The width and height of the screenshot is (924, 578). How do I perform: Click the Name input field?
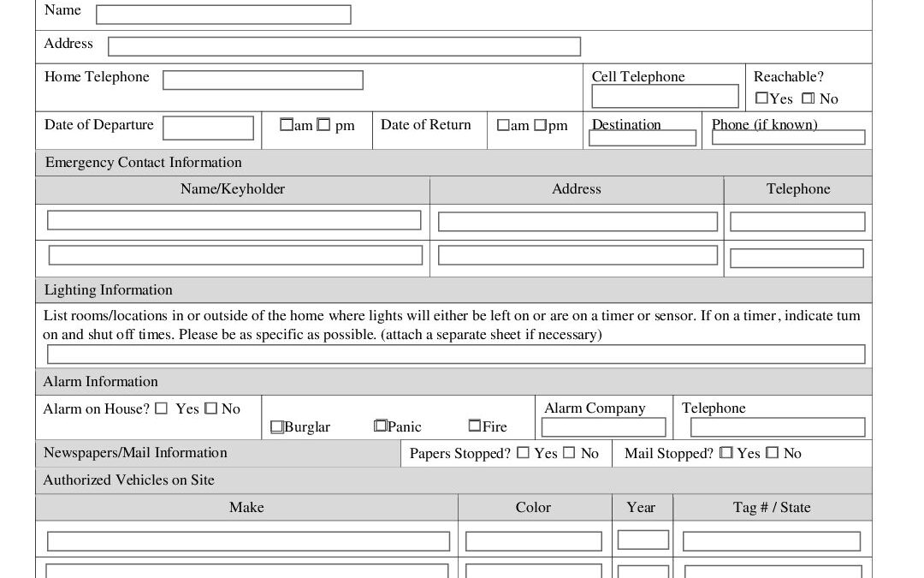223,15
